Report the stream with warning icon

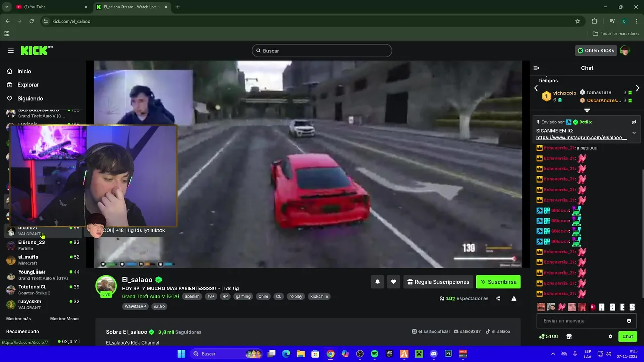point(514,298)
